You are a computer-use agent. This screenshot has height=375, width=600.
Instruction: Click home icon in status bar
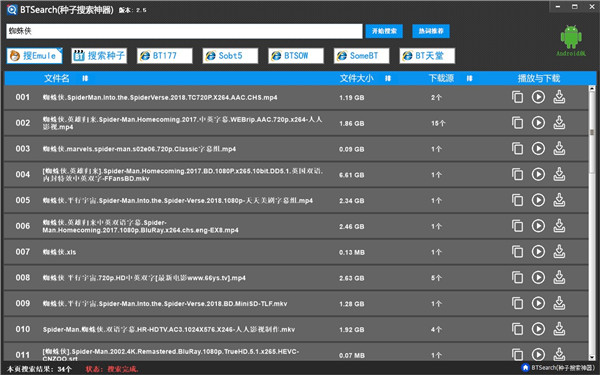tap(525, 368)
